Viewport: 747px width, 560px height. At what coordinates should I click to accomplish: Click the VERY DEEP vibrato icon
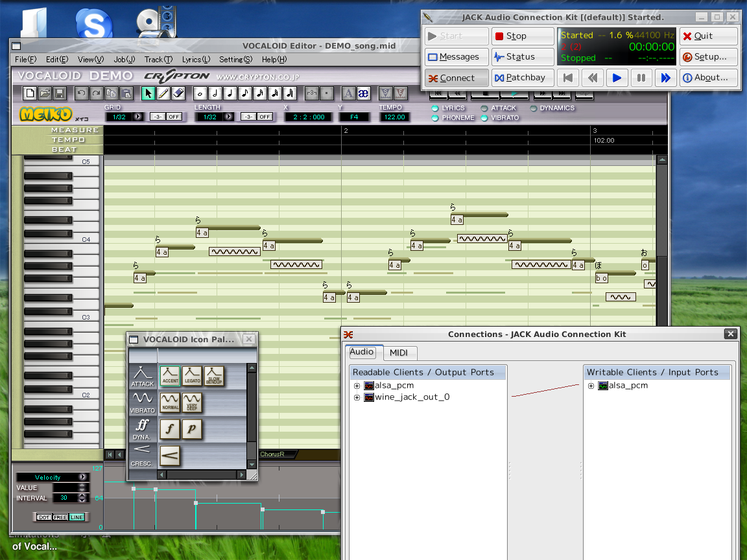pyautogui.click(x=192, y=402)
